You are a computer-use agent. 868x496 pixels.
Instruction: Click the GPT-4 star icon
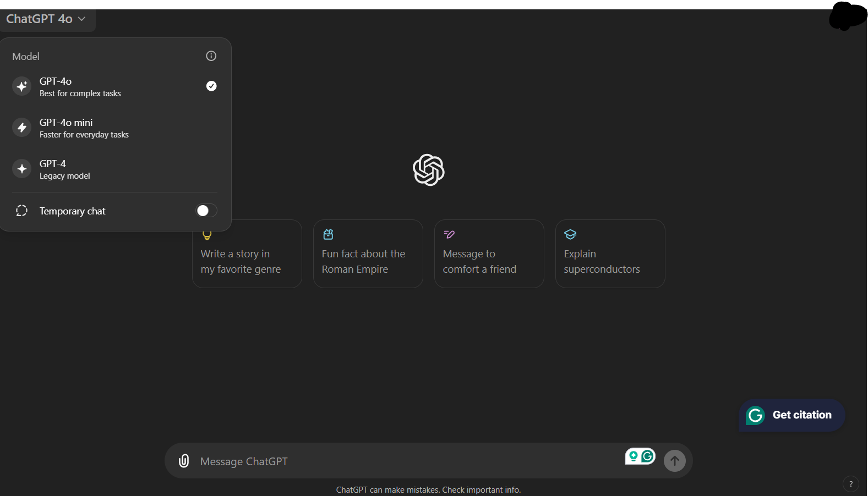coord(21,169)
